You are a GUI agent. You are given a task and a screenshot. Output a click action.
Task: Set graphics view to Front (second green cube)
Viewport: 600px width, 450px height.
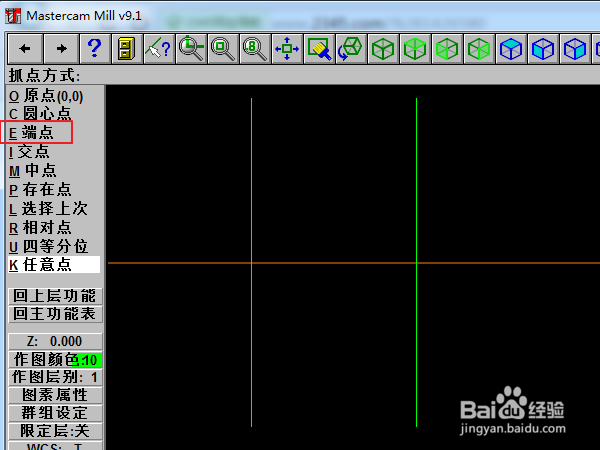(x=415, y=49)
